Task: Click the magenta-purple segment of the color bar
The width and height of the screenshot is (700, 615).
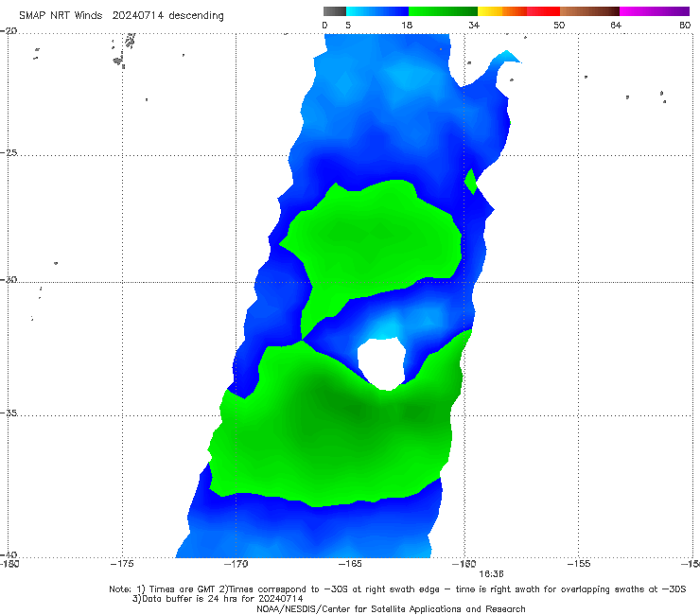Action: [655, 11]
